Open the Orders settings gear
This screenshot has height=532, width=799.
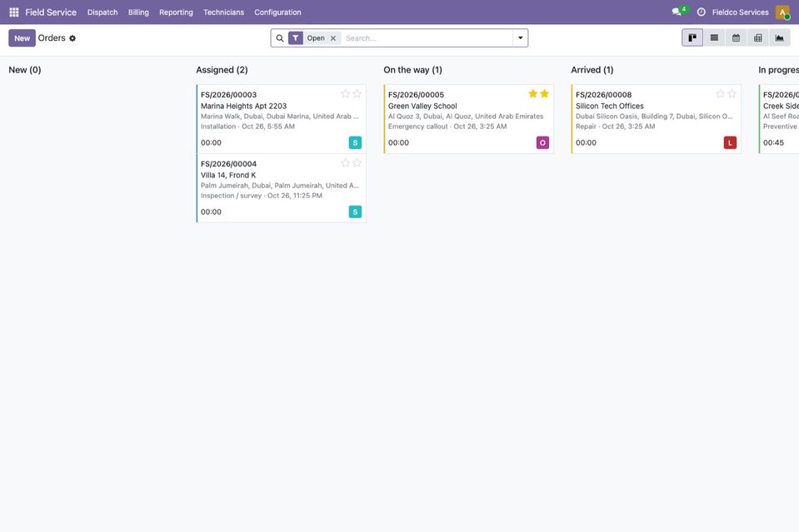(x=72, y=38)
